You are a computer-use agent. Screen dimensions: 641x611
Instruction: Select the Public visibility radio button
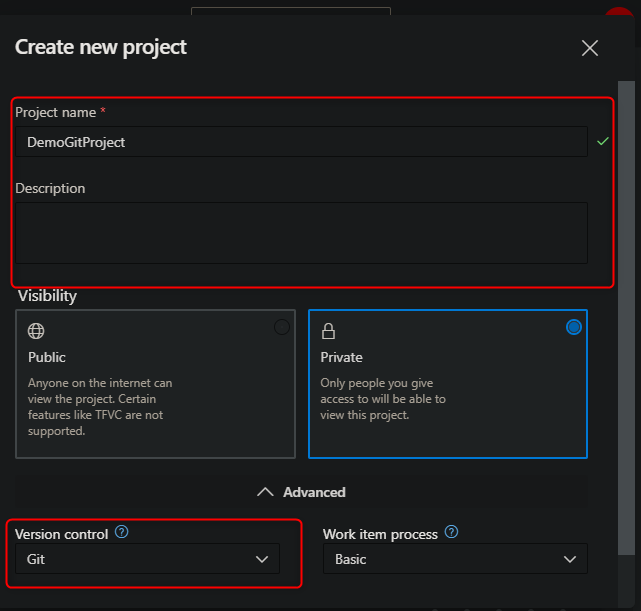tap(282, 327)
